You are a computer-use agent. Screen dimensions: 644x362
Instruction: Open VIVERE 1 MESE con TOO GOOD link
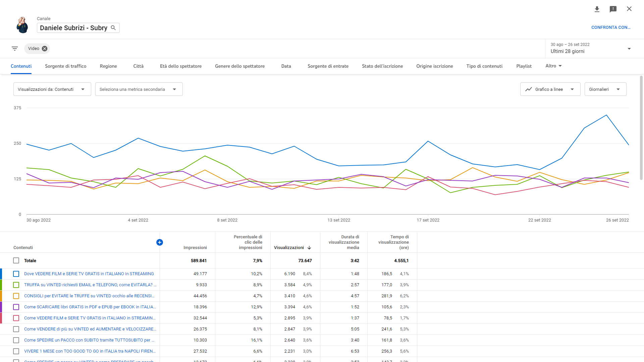[x=90, y=351]
